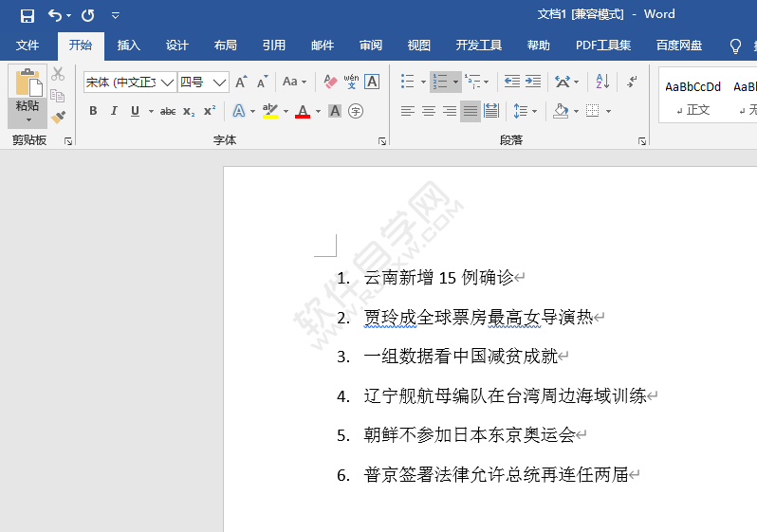Screen dimensions: 757x532
Task: Open the font color dropdown arrow
Action: (318, 112)
